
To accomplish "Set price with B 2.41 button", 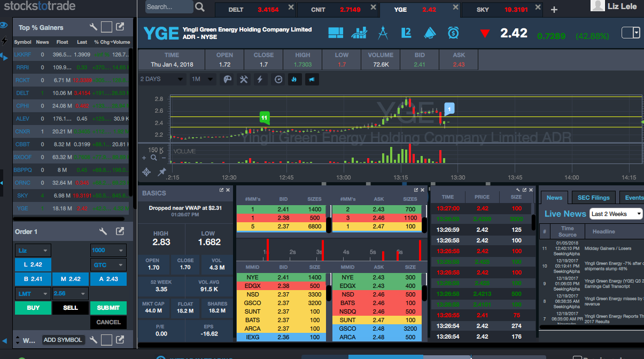I will pyautogui.click(x=33, y=279).
